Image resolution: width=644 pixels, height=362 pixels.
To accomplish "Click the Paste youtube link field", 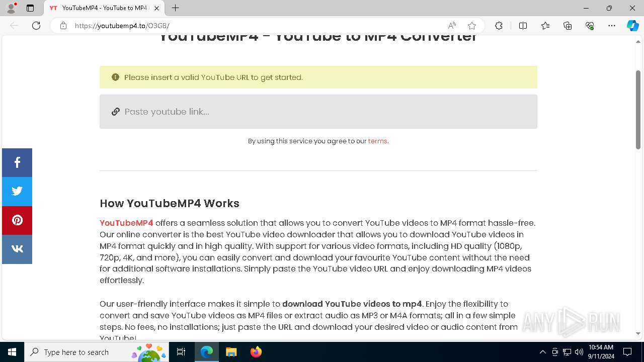I will point(318,112).
